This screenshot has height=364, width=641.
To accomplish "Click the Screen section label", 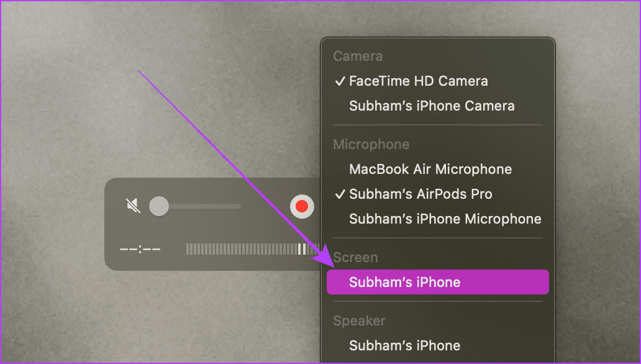I will pyautogui.click(x=356, y=257).
